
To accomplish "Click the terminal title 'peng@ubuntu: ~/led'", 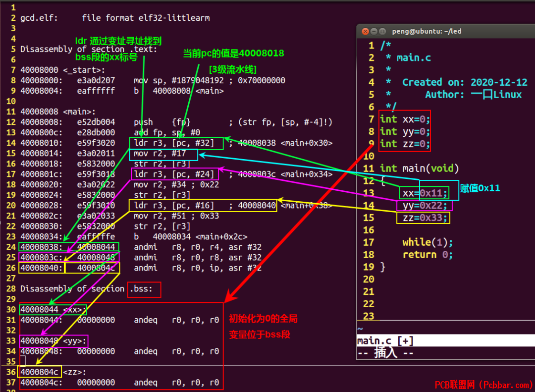I will click(427, 31).
